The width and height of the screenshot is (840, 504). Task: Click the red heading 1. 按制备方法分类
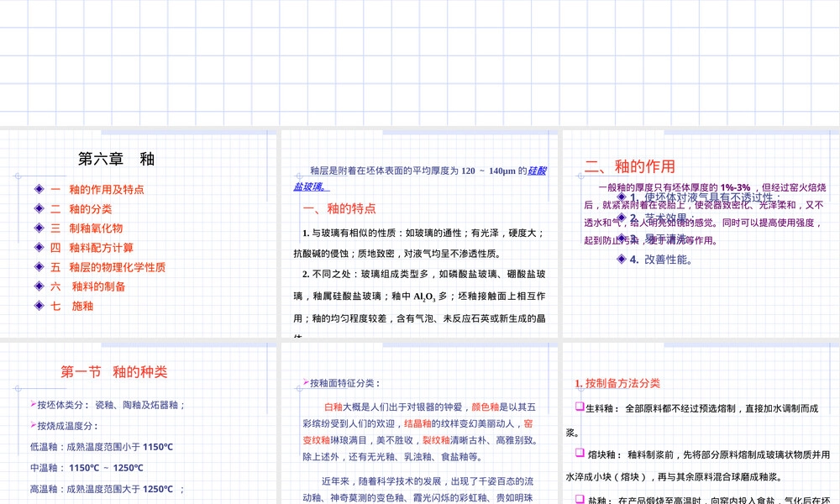coord(617,384)
